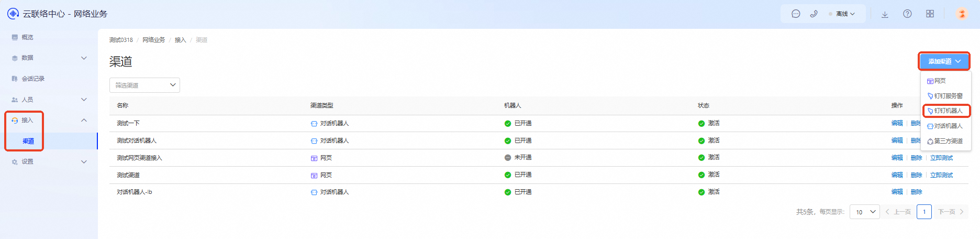Click 网页 type icon in 测试网页渠道接入 row
Viewport: 980px width, 239px height.
pos(314,158)
